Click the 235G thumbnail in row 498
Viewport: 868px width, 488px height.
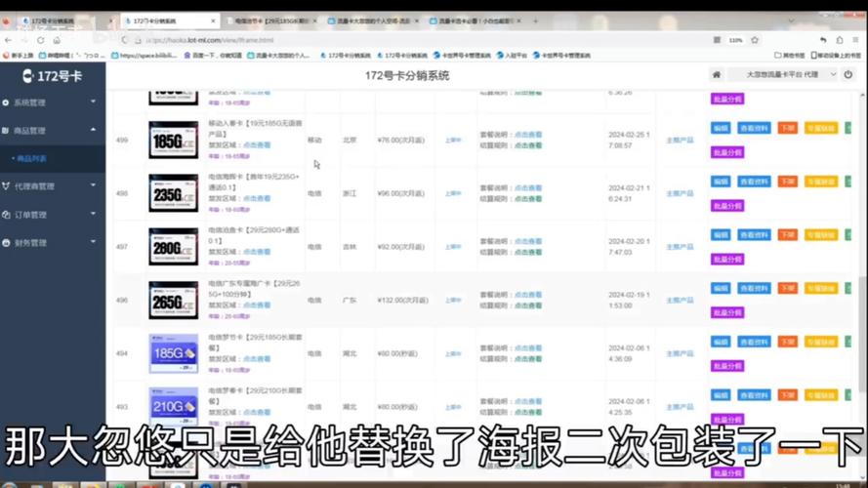(x=173, y=193)
